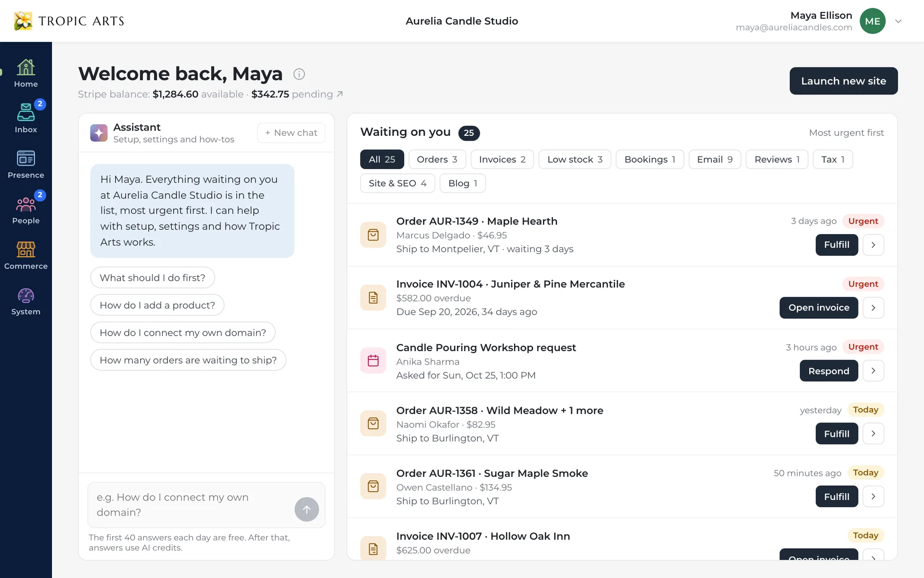Filter by Email 9
Screen dimensions: 924x578
(x=715, y=159)
